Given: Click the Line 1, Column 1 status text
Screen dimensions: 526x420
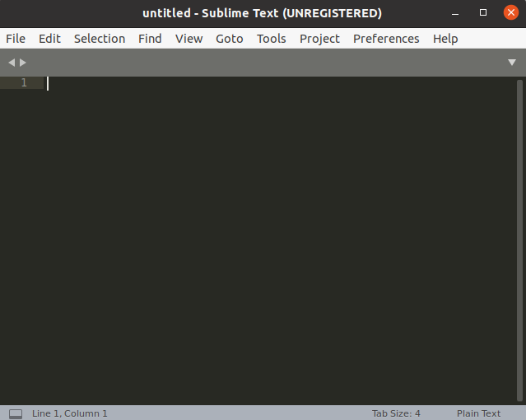Looking at the screenshot, I should tap(70, 413).
